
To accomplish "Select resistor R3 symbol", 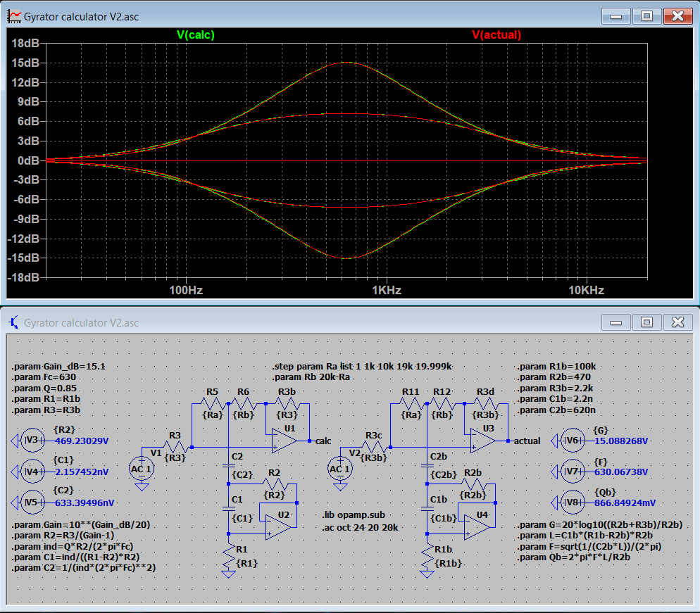I will pyautogui.click(x=175, y=447).
